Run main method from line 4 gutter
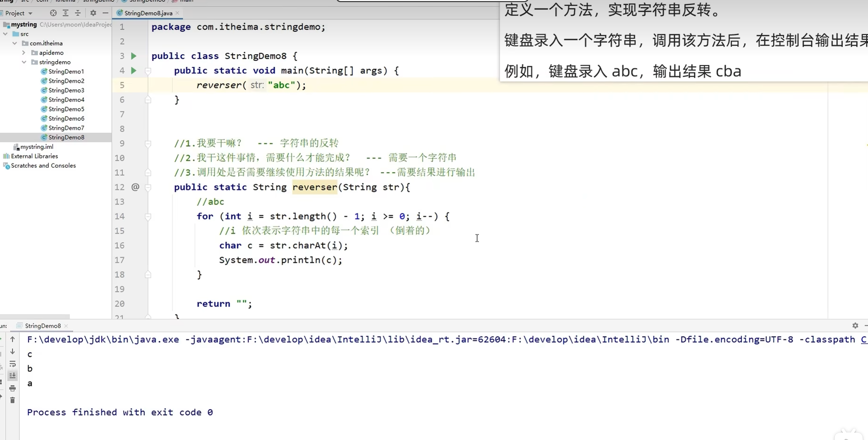The height and width of the screenshot is (440, 868). (134, 70)
